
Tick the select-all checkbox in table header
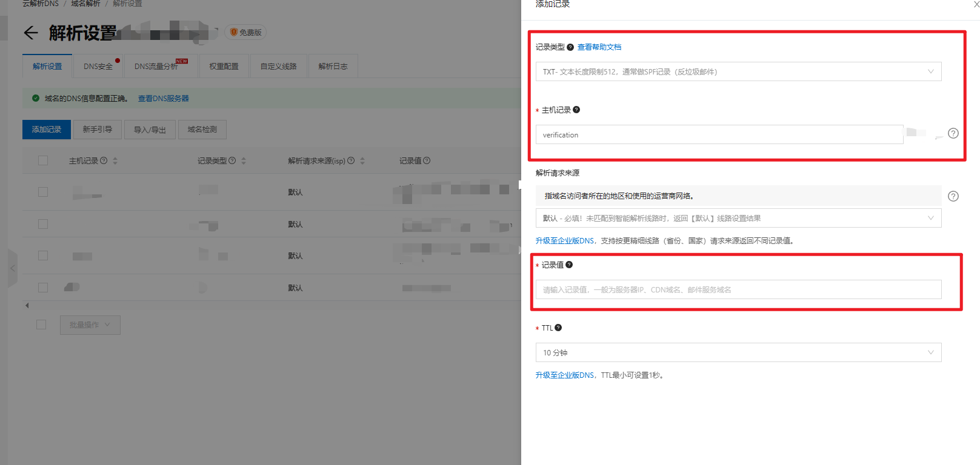click(43, 160)
